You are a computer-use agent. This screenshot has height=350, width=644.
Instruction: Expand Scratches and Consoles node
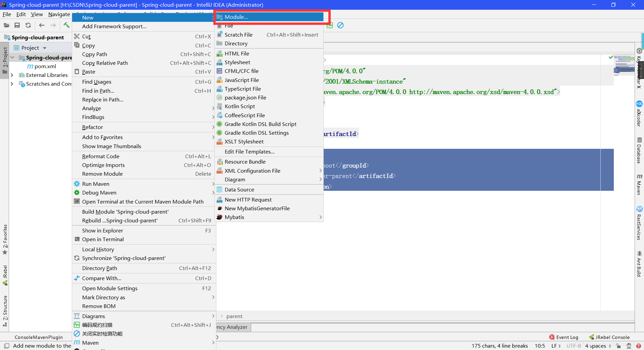coord(12,84)
